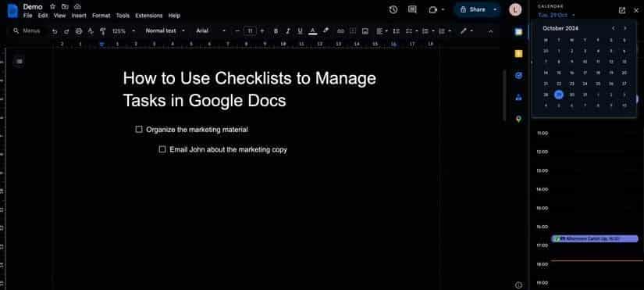Print the document

pos(79,30)
